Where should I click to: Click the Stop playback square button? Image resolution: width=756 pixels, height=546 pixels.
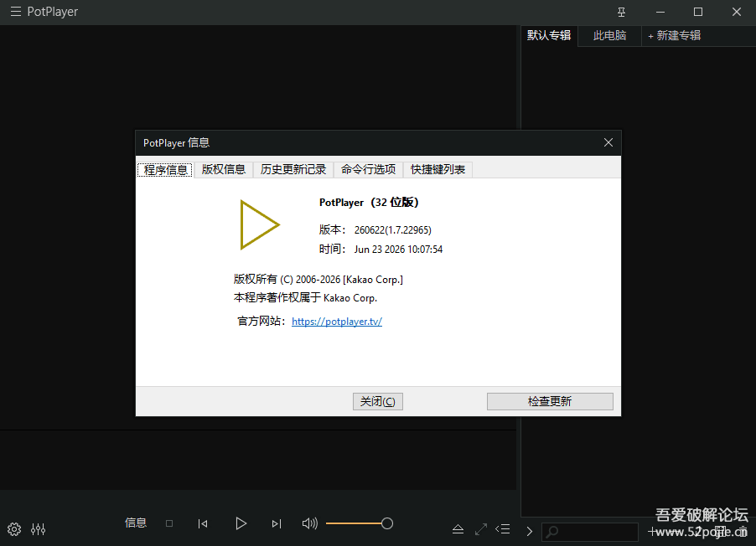(169, 523)
